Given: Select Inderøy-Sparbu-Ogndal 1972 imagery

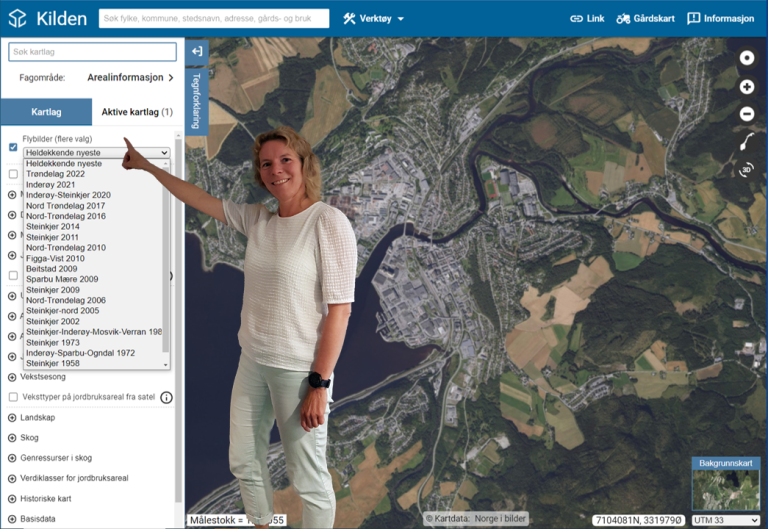Looking at the screenshot, I should point(80,353).
